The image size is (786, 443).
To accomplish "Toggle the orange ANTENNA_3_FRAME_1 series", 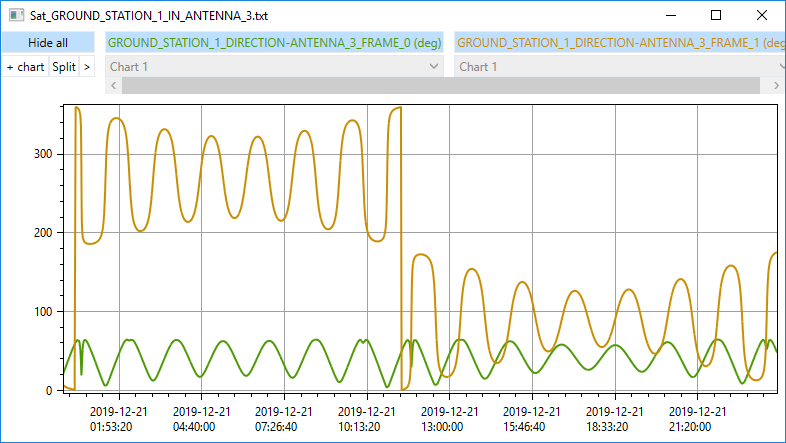I will point(620,43).
